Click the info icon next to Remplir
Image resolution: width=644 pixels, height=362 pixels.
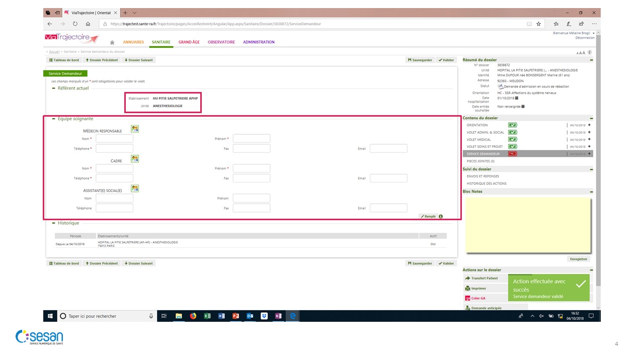click(x=441, y=217)
